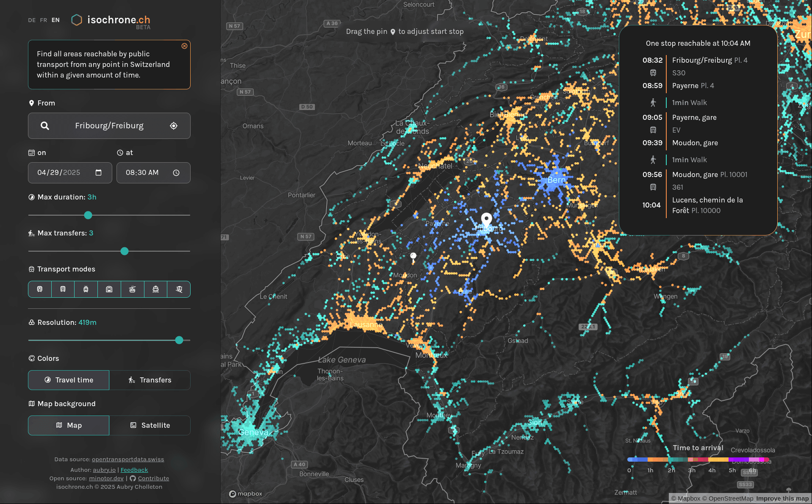Click the Fribourg/Freiburg origin field
The image size is (812, 504).
[109, 126]
